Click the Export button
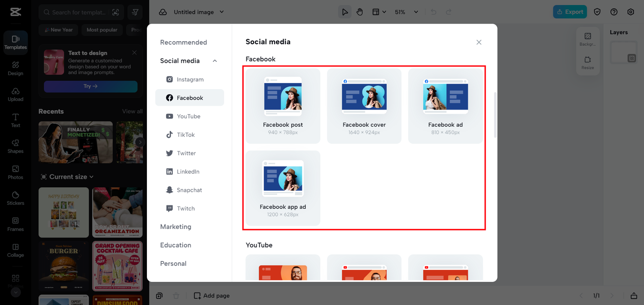Viewport: 644px width, 305px height. click(x=570, y=12)
